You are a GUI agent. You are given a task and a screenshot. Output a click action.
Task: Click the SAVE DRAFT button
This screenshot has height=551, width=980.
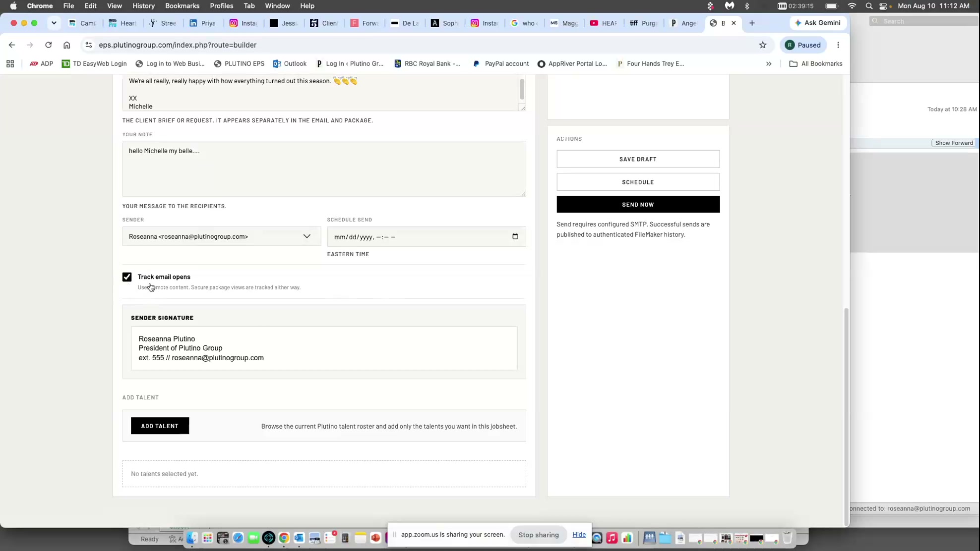click(x=638, y=159)
